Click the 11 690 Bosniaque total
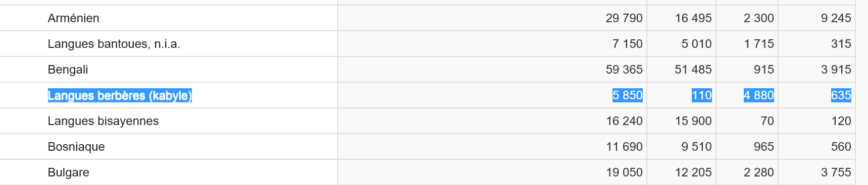Viewport: 868px width, 185px height. [x=624, y=147]
